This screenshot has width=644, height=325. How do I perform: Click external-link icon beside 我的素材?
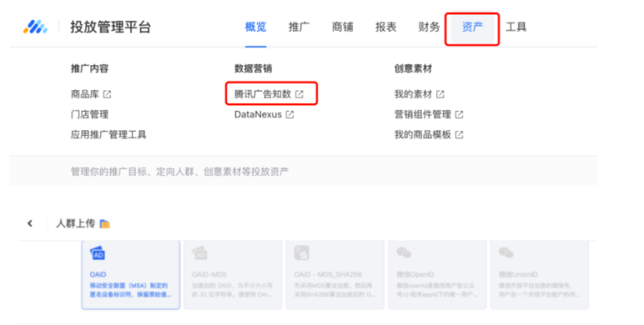coord(440,94)
